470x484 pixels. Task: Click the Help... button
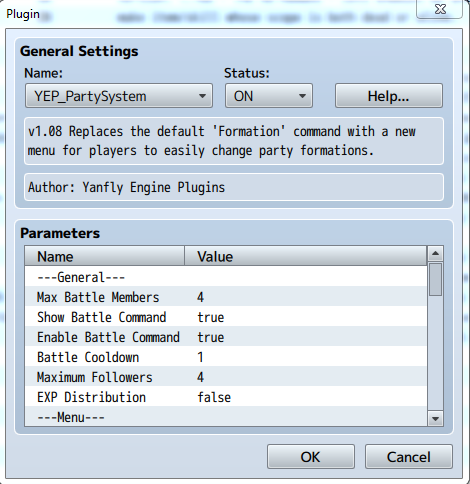point(389,96)
